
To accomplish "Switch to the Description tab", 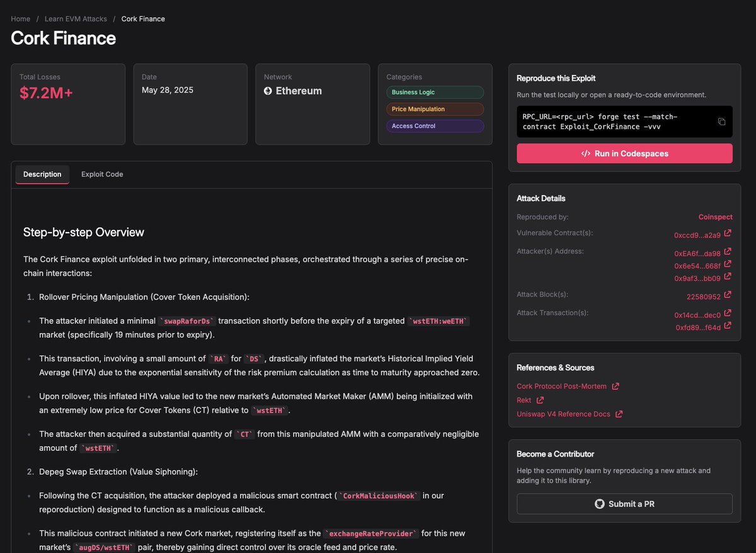I will (42, 175).
